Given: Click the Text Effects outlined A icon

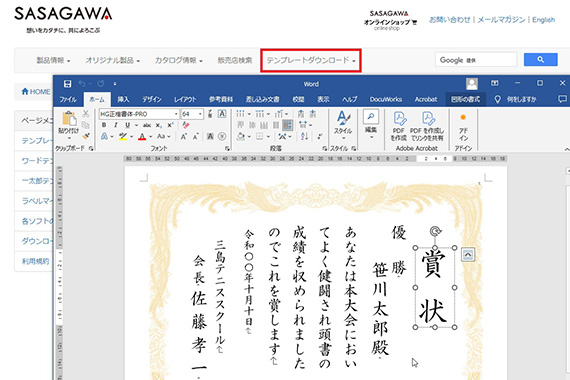Looking at the screenshot, I should (x=104, y=136).
